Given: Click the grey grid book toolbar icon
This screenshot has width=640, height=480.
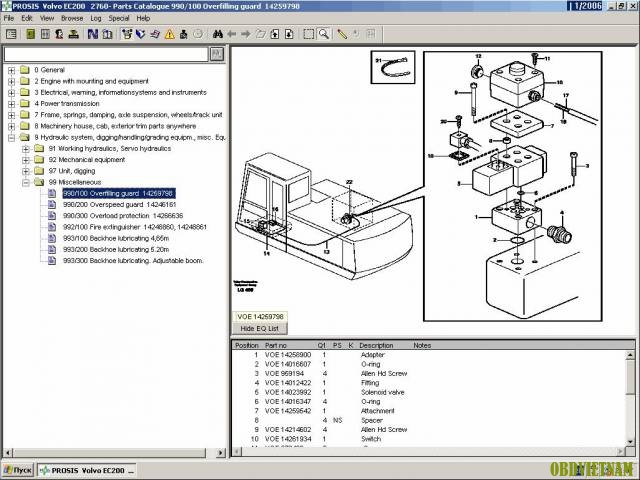Looking at the screenshot, I should pyautogui.click(x=45, y=34).
